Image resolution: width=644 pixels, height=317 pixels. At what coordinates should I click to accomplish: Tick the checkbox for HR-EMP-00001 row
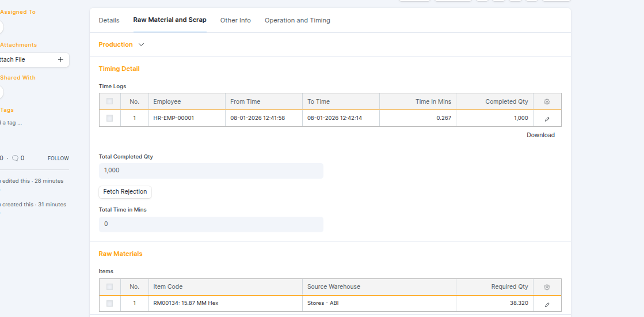(x=109, y=118)
